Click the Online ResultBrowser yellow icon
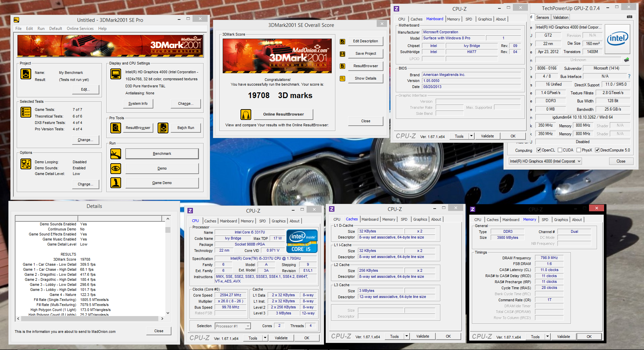644x350 pixels. (246, 115)
